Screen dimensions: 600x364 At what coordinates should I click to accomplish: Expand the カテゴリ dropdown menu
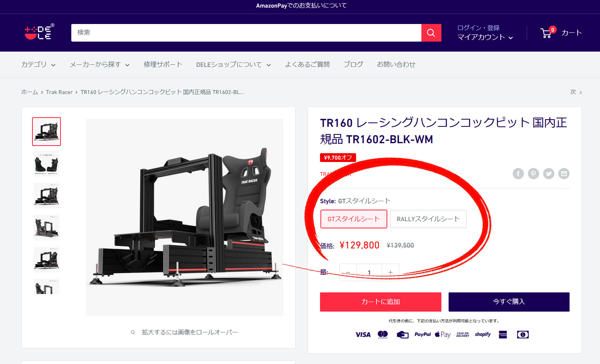click(38, 64)
